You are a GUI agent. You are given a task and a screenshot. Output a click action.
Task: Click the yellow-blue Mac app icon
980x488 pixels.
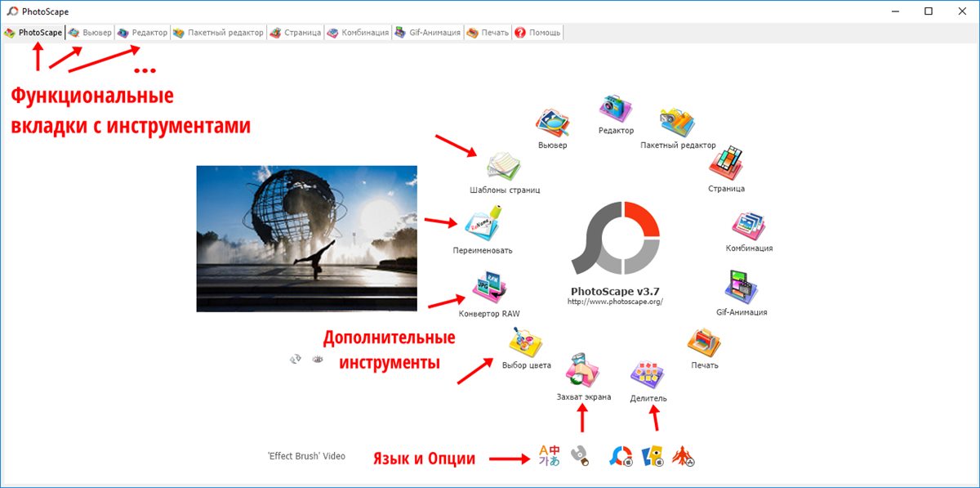point(652,456)
